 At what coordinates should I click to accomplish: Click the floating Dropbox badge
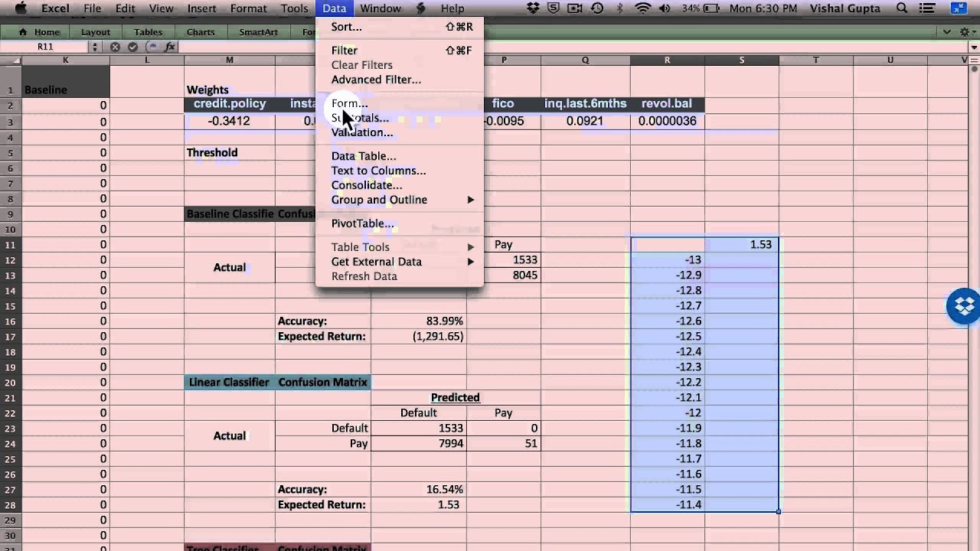[963, 306]
